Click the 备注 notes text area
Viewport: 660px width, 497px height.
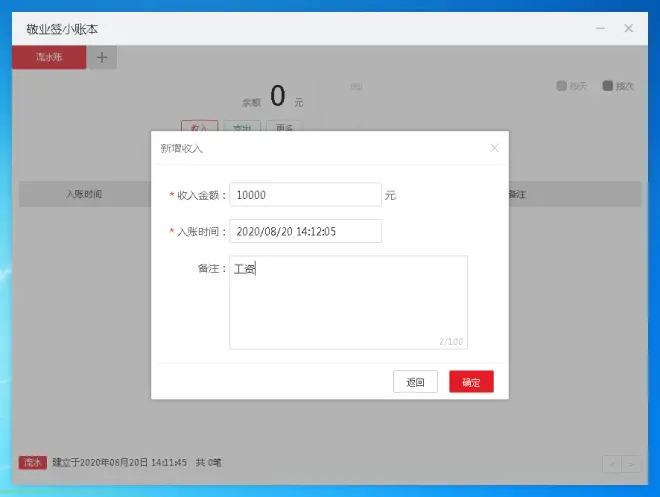point(349,302)
